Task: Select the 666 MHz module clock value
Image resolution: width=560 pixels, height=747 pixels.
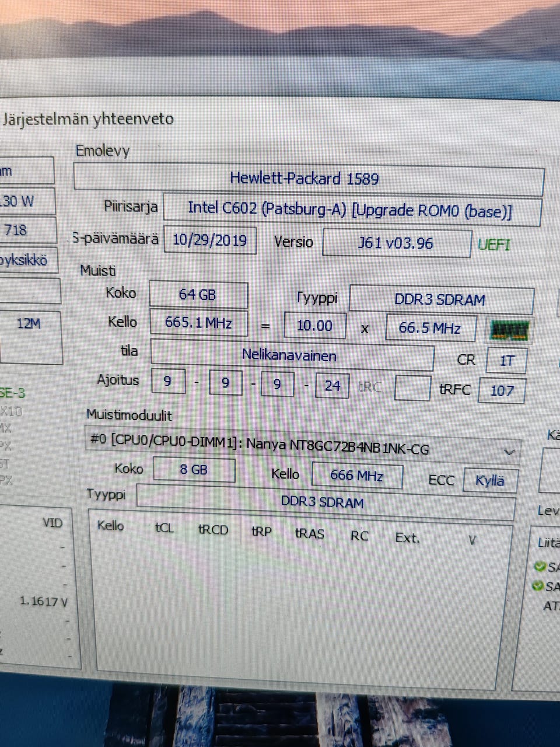Action: pyautogui.click(x=356, y=475)
